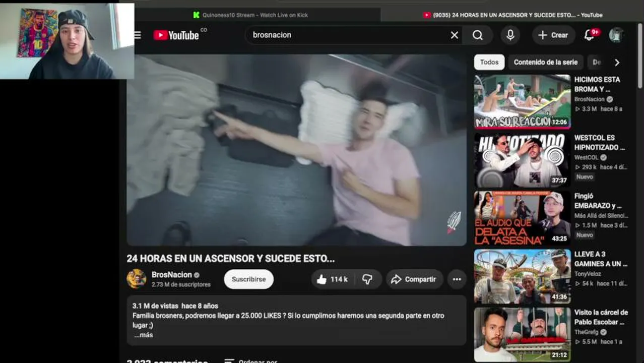Screen dimensions: 644x363
Task: Click 3.1 M de vistas text
Action: click(x=155, y=306)
